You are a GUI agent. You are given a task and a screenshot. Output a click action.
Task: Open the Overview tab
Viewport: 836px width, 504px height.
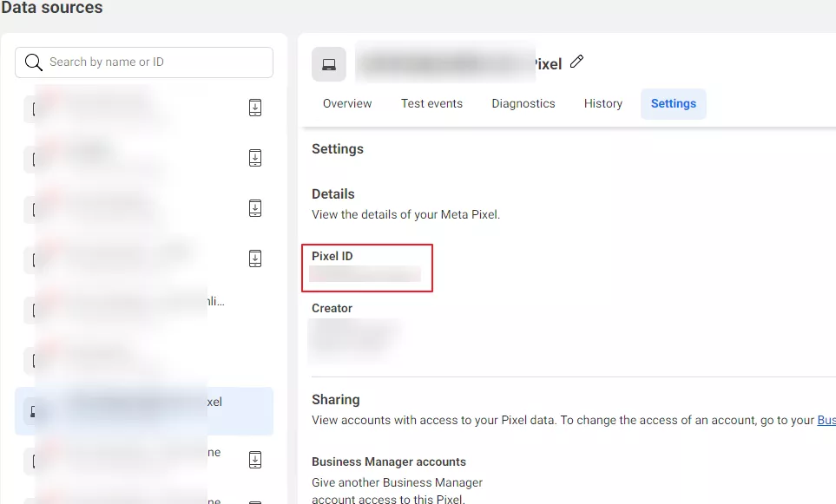tap(347, 103)
